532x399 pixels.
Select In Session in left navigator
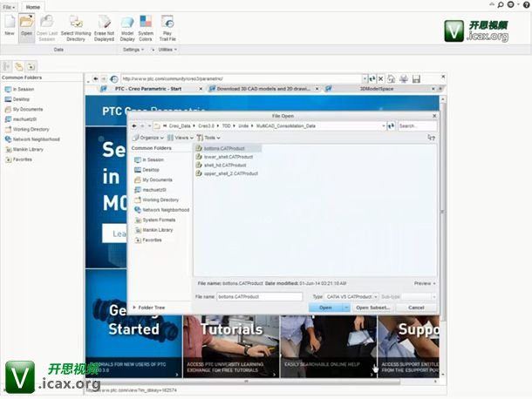click(20, 89)
